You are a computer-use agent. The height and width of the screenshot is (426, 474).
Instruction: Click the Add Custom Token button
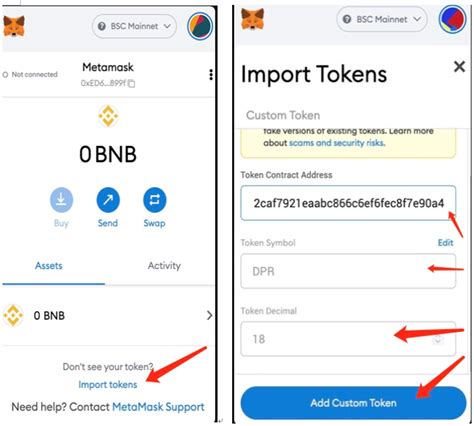pos(353,403)
